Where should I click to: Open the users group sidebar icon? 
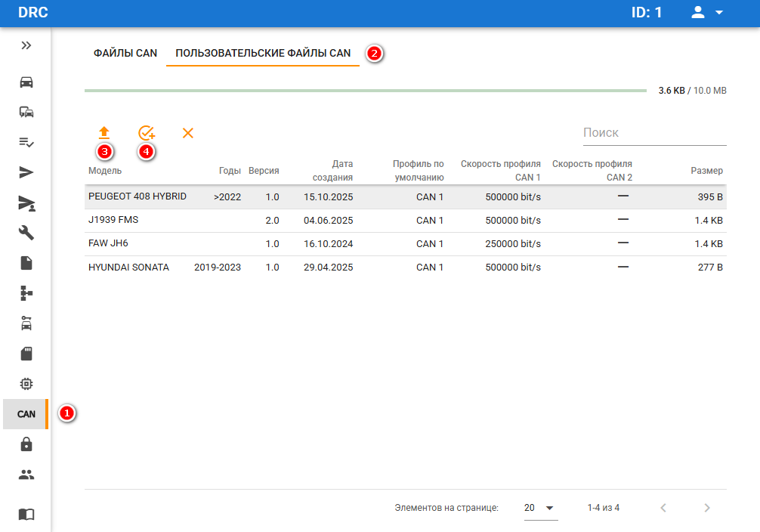coord(26,475)
